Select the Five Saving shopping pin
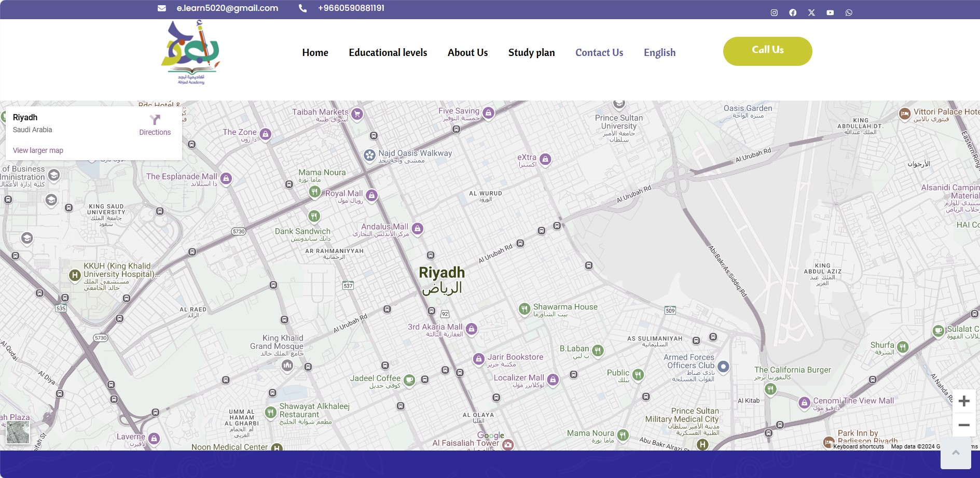 [x=488, y=113]
